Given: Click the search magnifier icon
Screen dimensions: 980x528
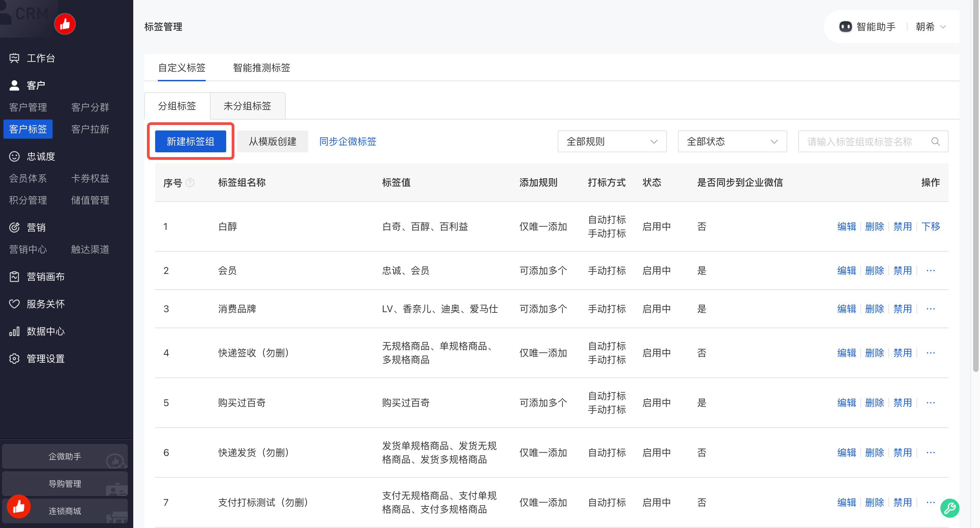Looking at the screenshot, I should click(x=936, y=141).
